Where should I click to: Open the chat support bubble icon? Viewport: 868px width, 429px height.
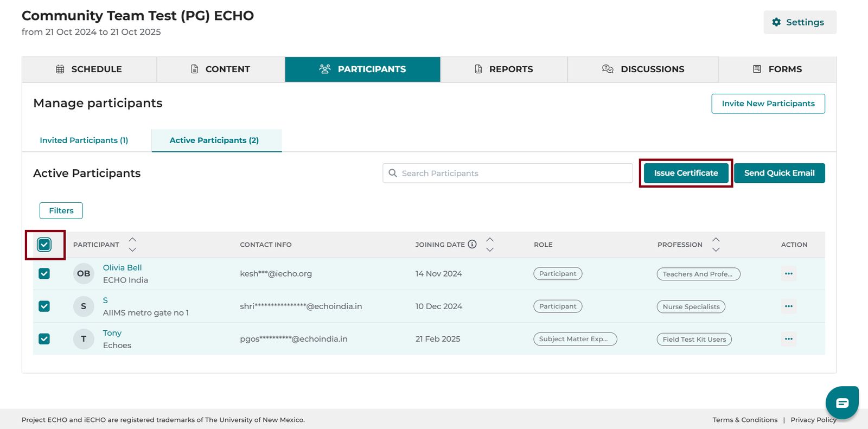[x=842, y=402]
